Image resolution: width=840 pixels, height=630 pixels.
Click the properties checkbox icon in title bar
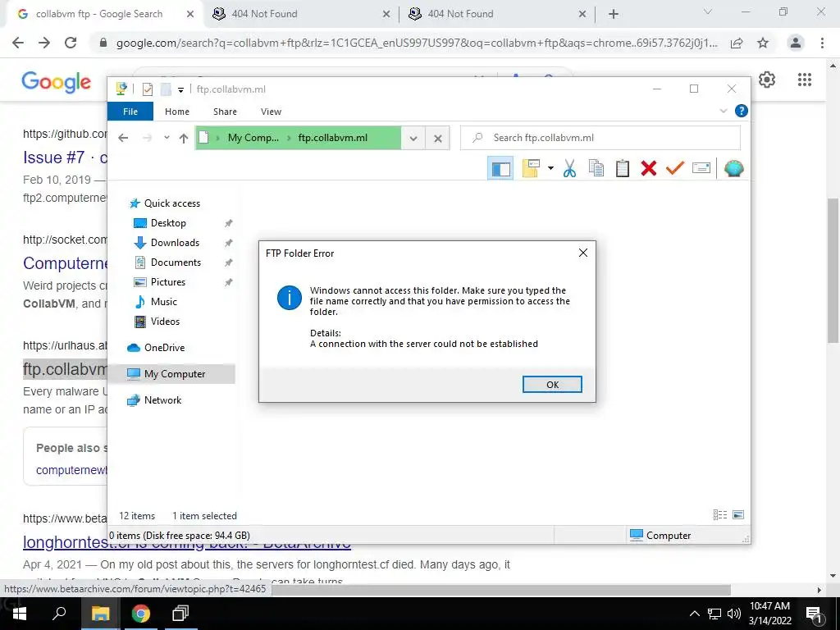148,89
